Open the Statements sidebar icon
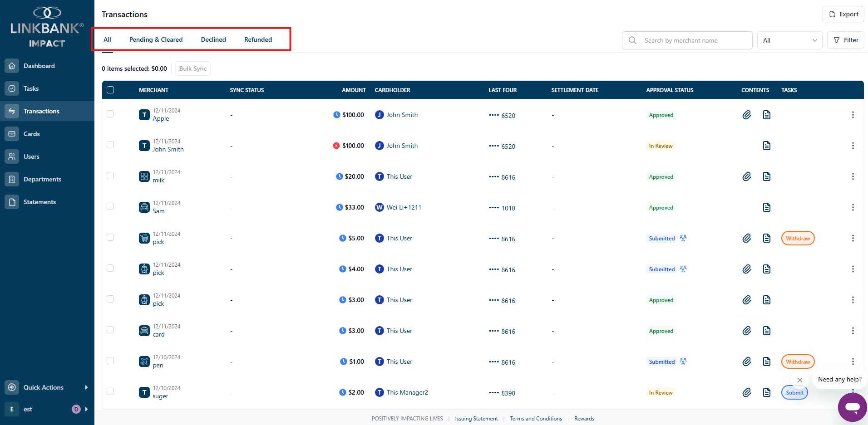 coord(12,202)
